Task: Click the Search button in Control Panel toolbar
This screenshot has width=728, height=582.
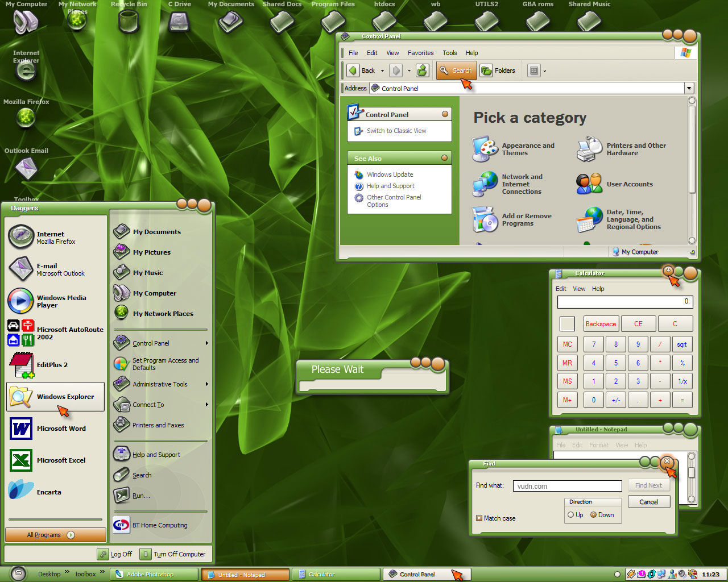Action: coord(456,70)
